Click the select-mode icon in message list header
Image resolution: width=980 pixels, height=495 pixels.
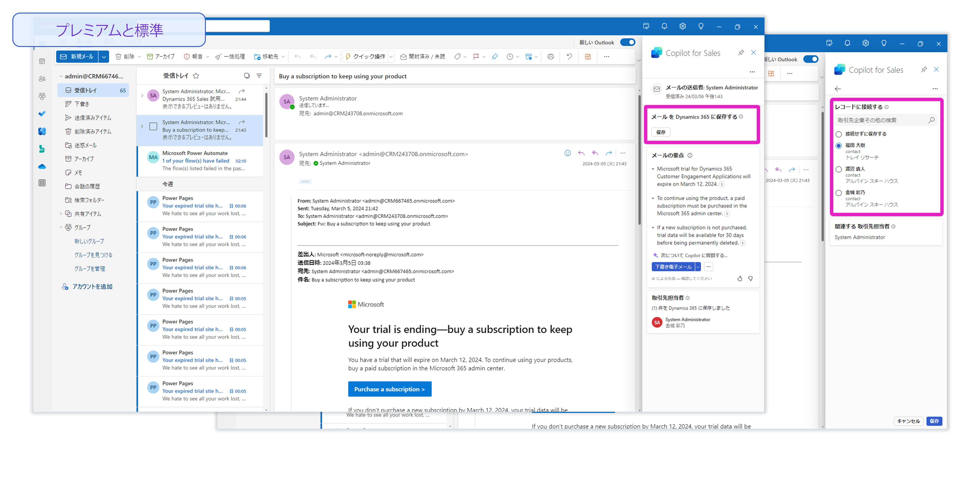247,76
